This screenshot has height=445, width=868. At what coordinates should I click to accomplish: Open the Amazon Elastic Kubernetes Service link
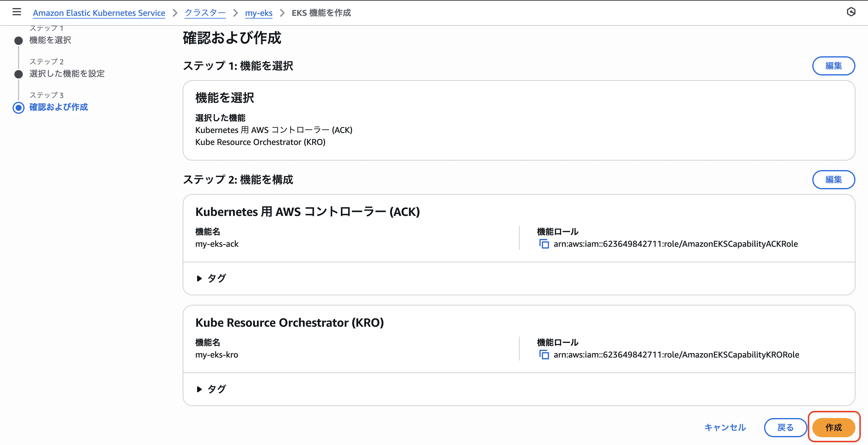click(99, 13)
